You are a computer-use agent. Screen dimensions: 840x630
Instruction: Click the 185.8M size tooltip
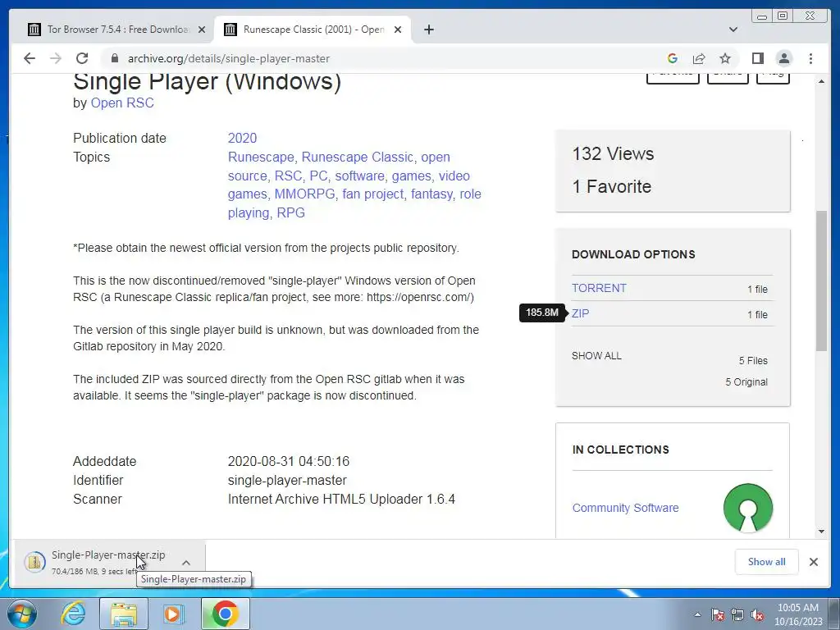(541, 313)
